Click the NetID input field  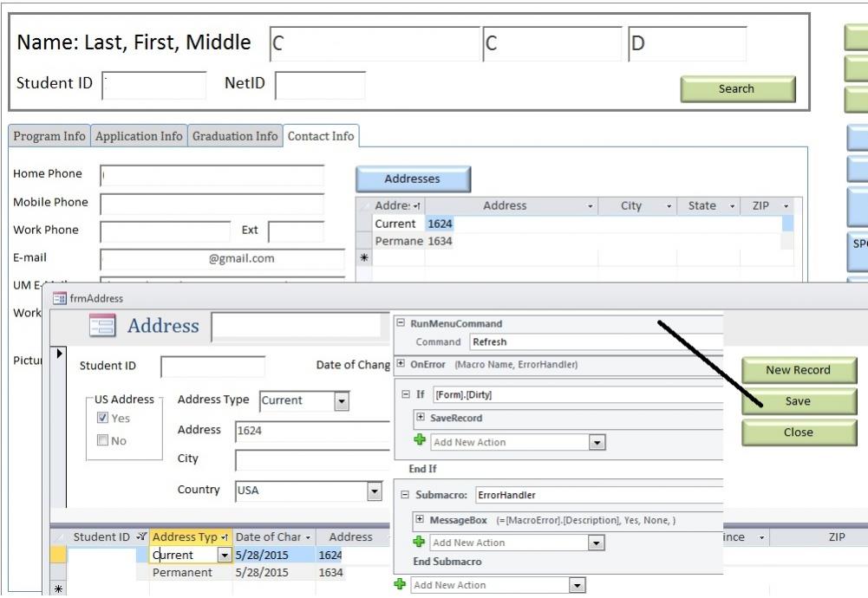pyautogui.click(x=320, y=85)
